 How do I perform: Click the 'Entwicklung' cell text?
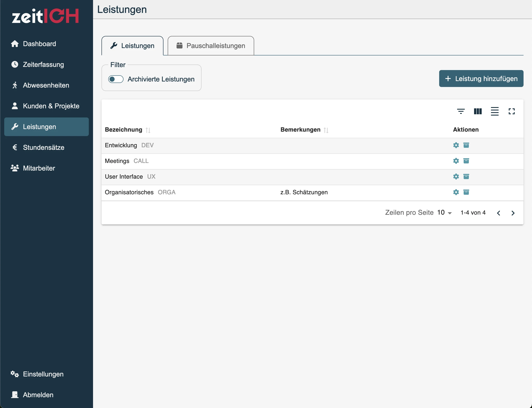pyautogui.click(x=121, y=145)
